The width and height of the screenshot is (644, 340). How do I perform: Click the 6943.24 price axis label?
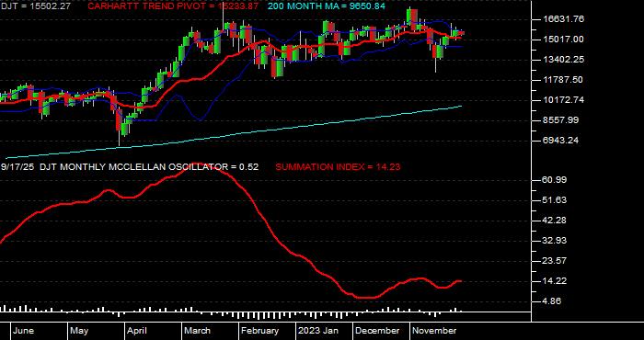(x=560, y=141)
